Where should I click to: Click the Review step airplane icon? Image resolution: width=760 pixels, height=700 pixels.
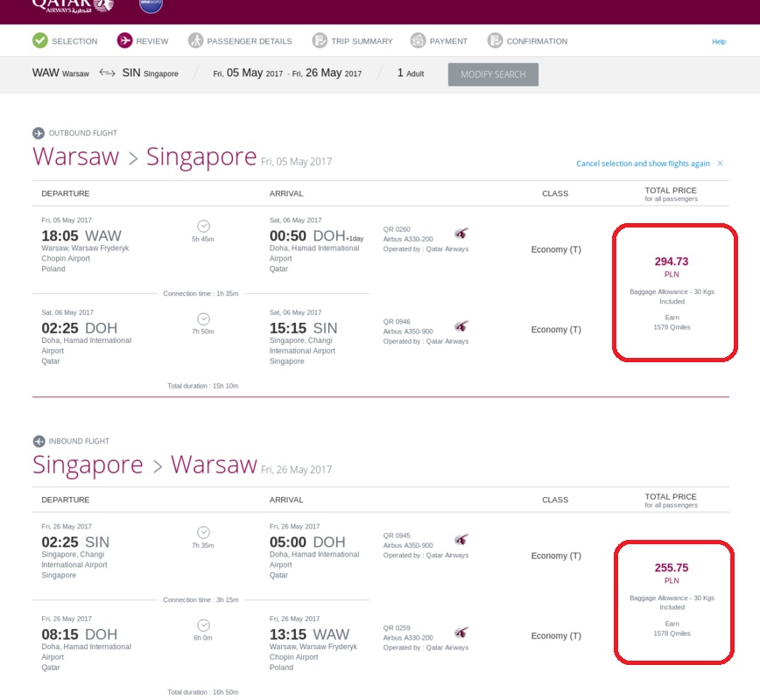124,41
